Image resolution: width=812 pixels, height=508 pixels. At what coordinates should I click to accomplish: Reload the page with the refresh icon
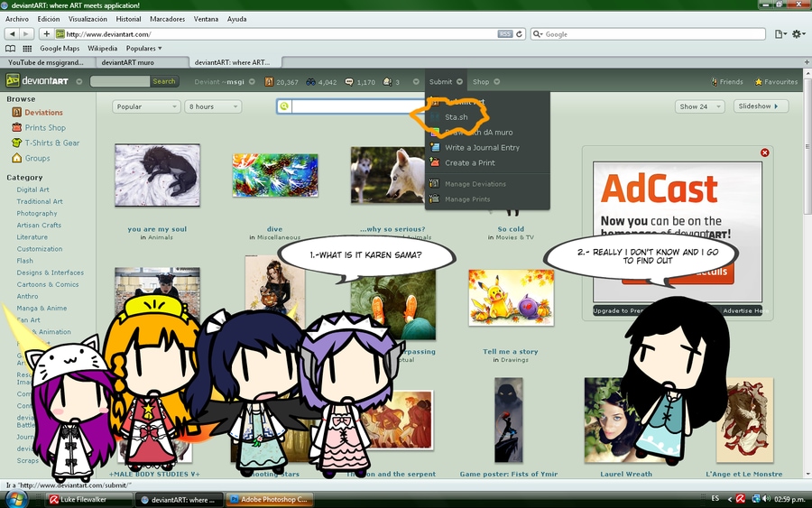[x=519, y=33]
